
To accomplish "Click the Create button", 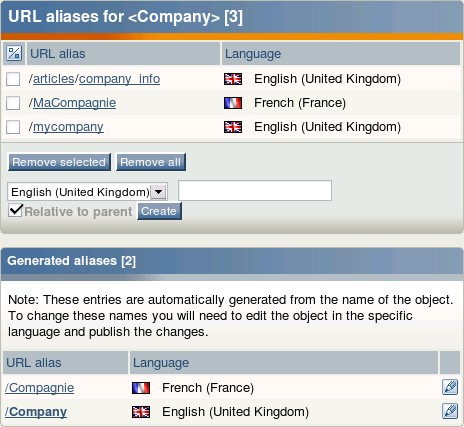I will pos(159,211).
